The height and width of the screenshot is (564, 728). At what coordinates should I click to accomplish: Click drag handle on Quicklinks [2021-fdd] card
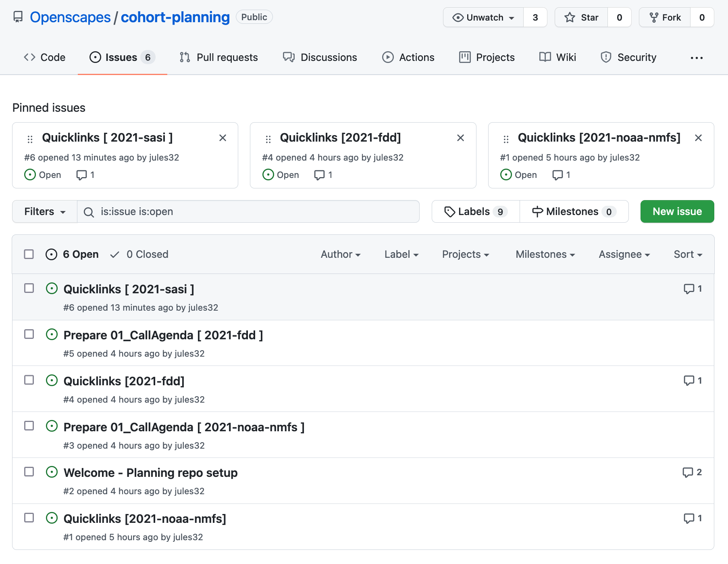[268, 139]
